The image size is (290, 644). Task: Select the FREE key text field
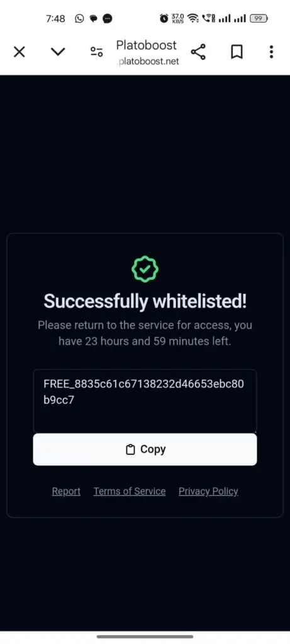pyautogui.click(x=145, y=401)
